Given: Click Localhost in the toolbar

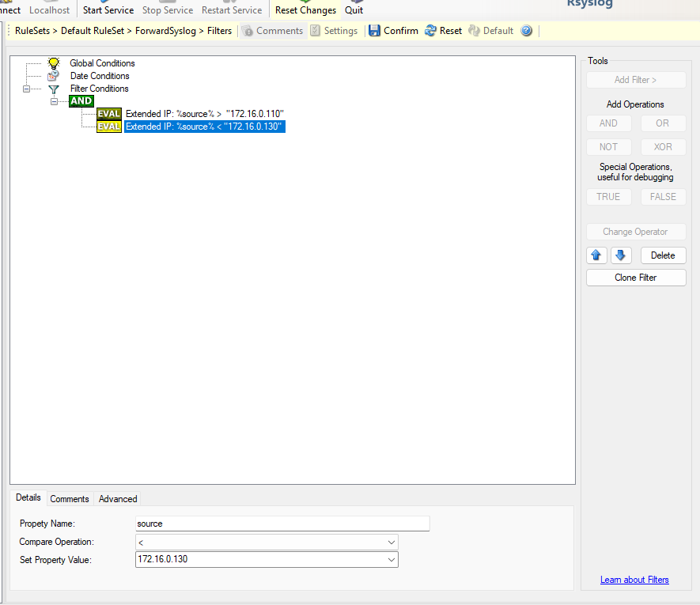Looking at the screenshot, I should pos(49,9).
